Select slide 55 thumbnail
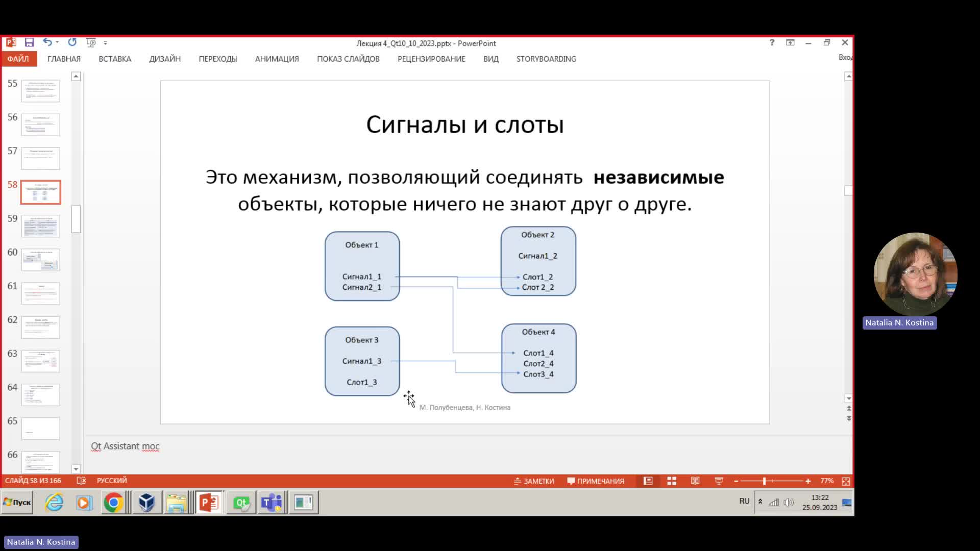980x551 pixels. pos(40,91)
